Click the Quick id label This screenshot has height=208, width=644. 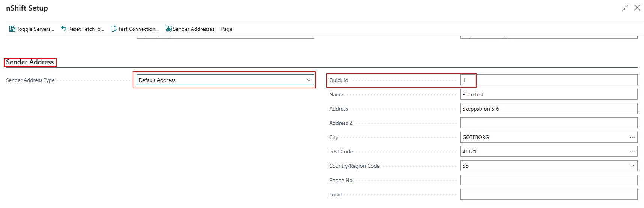pyautogui.click(x=339, y=80)
